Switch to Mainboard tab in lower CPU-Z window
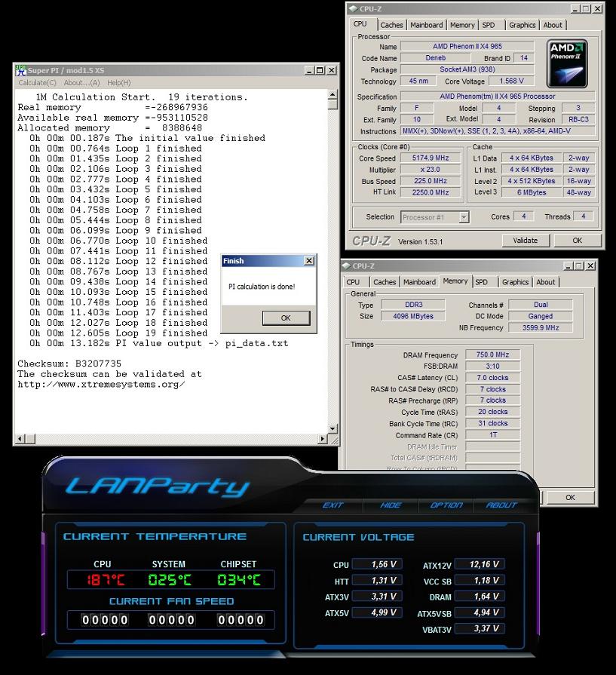The image size is (616, 675). pos(420,282)
